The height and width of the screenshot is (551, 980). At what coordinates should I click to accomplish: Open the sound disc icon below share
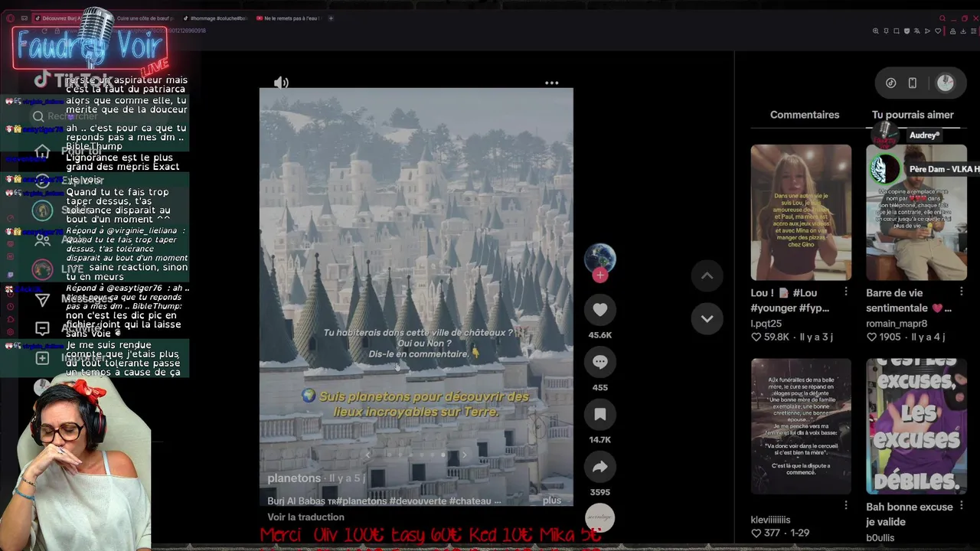(x=600, y=518)
